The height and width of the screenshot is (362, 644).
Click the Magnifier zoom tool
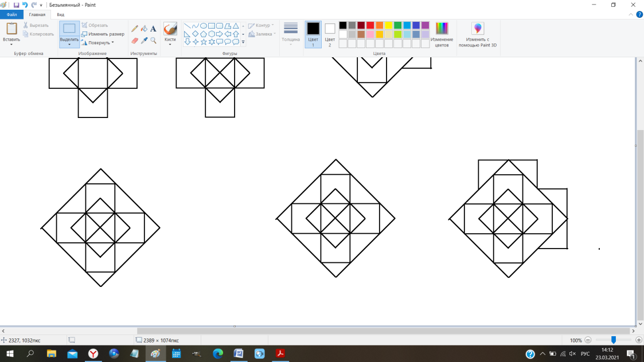click(153, 41)
